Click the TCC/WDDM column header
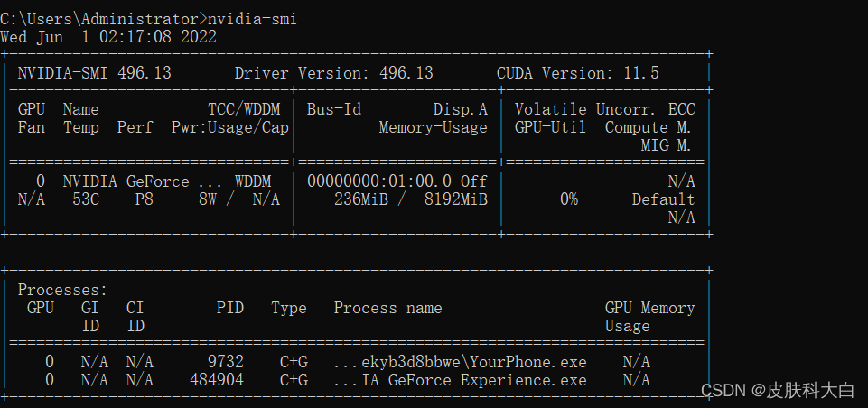The height and width of the screenshot is (408, 868). (244, 109)
